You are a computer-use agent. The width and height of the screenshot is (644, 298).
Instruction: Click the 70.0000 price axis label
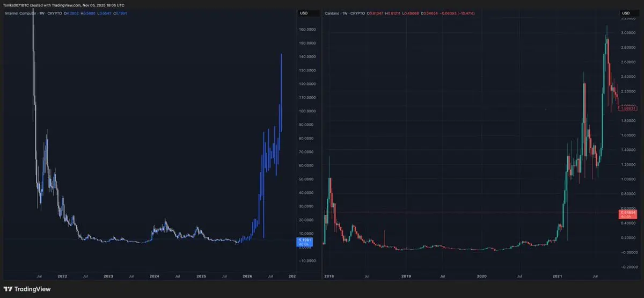point(307,152)
